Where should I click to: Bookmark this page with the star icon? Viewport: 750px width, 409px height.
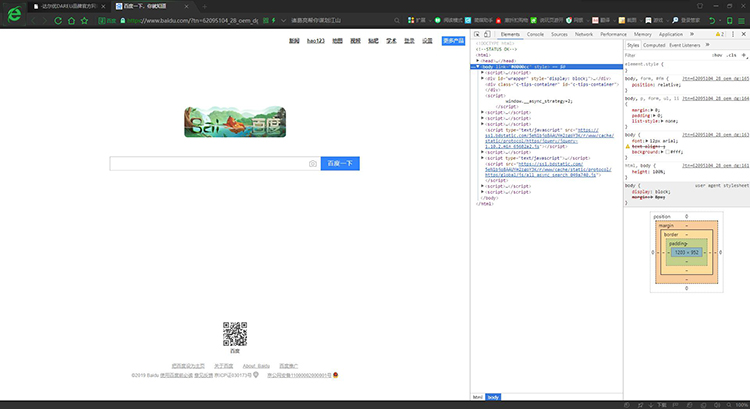[x=85, y=21]
